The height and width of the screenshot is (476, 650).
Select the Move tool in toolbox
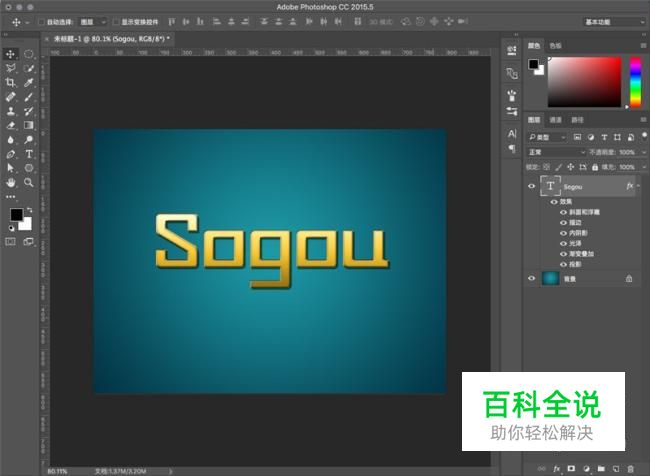[10, 54]
